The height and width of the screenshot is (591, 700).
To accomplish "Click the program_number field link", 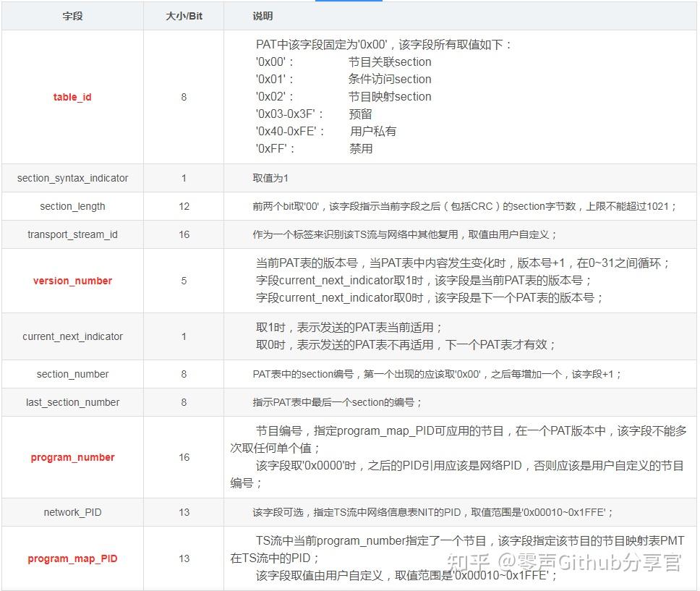I will pyautogui.click(x=72, y=457).
